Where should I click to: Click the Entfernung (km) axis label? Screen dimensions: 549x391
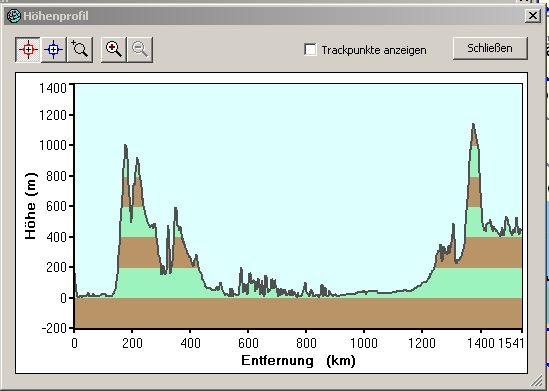(x=298, y=360)
